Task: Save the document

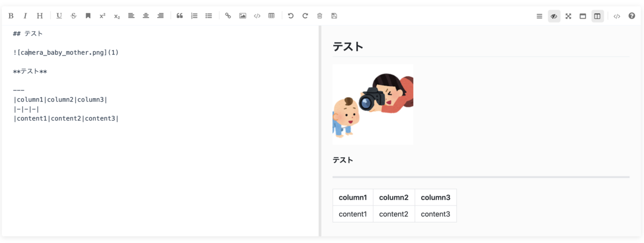Action: tap(334, 16)
